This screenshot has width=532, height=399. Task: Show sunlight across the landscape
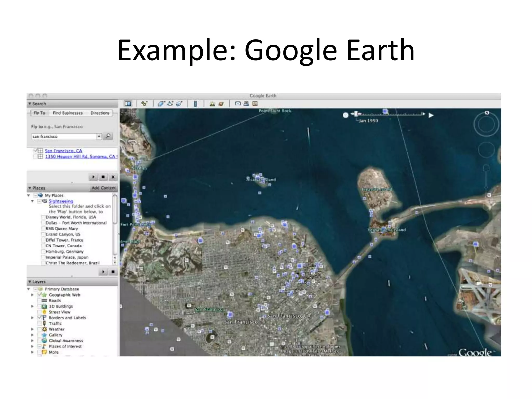(212, 104)
